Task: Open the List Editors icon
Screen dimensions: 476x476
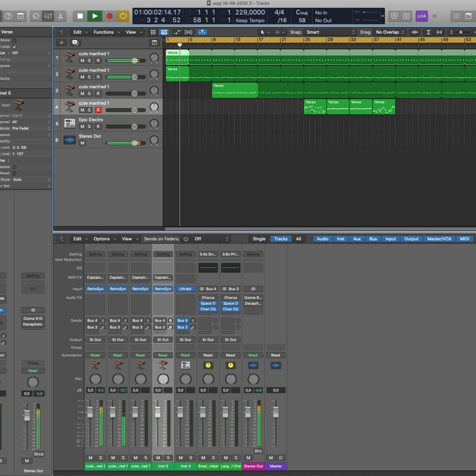Action: click(456, 16)
